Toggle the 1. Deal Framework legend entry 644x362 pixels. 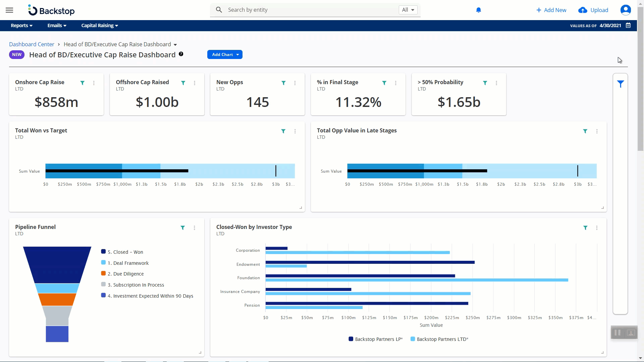click(125, 263)
